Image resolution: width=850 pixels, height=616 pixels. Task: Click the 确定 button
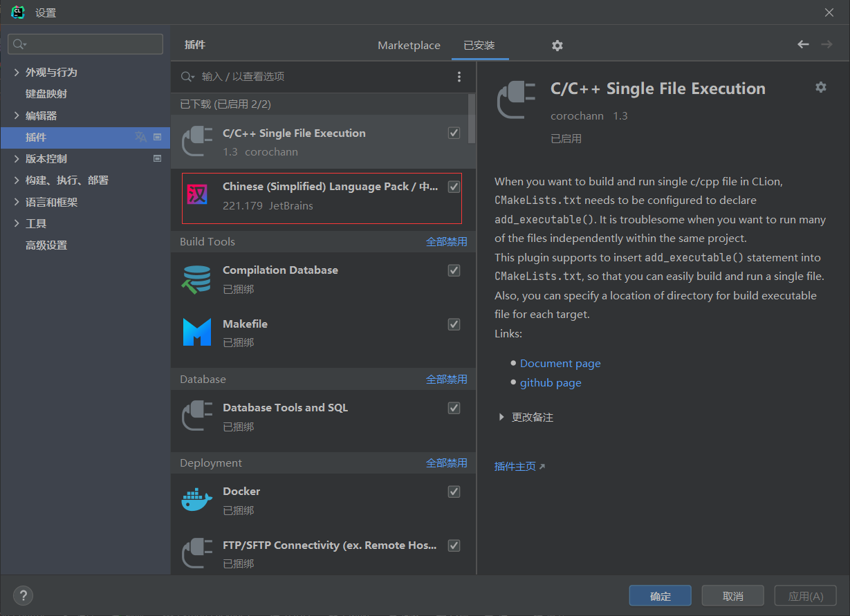(660, 596)
